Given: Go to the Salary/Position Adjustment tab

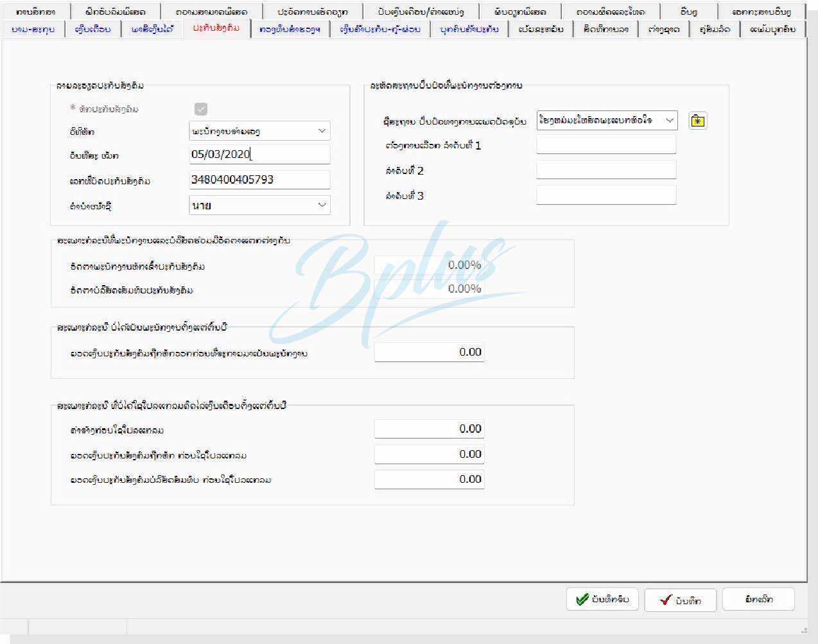Looking at the screenshot, I should point(421,12).
